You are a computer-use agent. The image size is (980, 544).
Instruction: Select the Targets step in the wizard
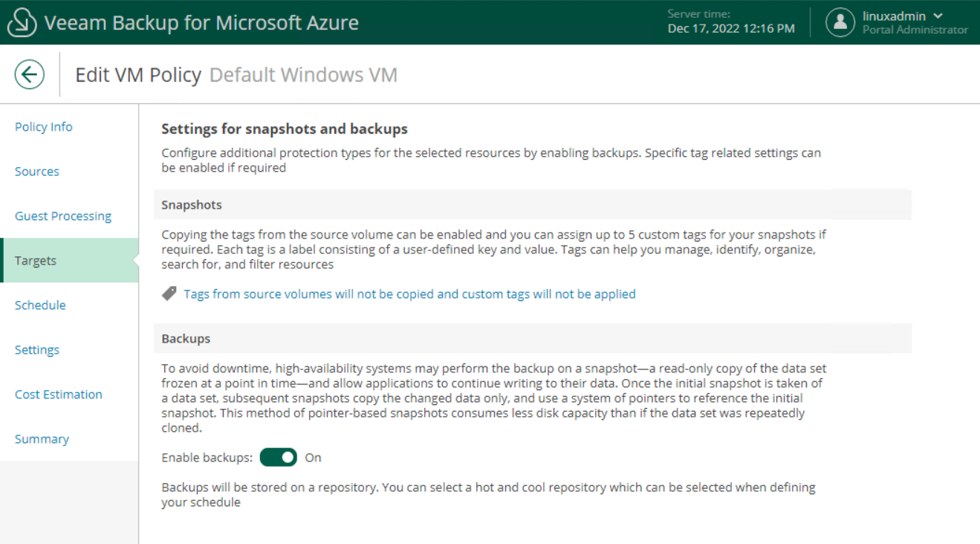point(35,260)
